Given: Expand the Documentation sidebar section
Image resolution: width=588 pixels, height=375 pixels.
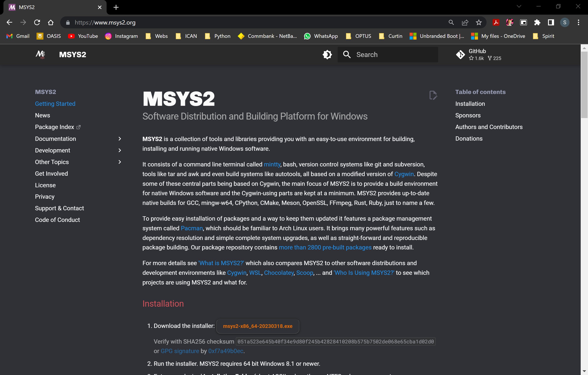Looking at the screenshot, I should click(x=120, y=139).
